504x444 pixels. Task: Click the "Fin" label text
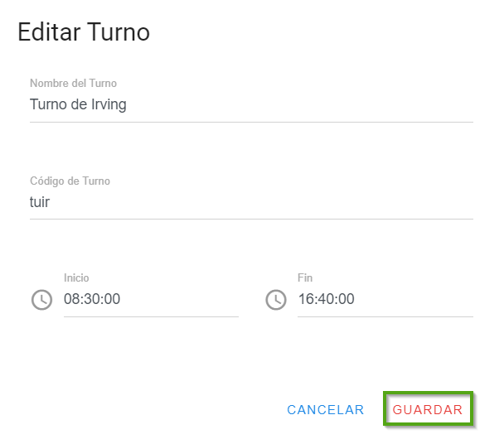[x=305, y=278]
